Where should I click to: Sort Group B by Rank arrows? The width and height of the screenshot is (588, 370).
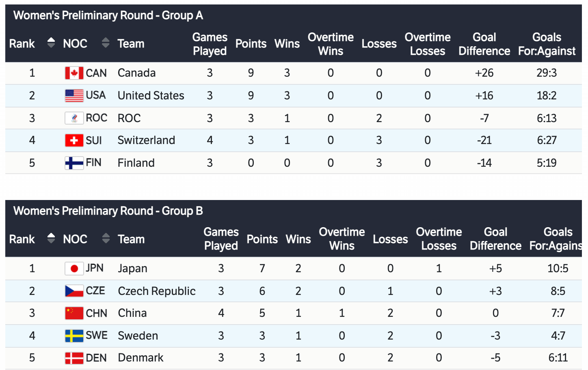(51, 238)
